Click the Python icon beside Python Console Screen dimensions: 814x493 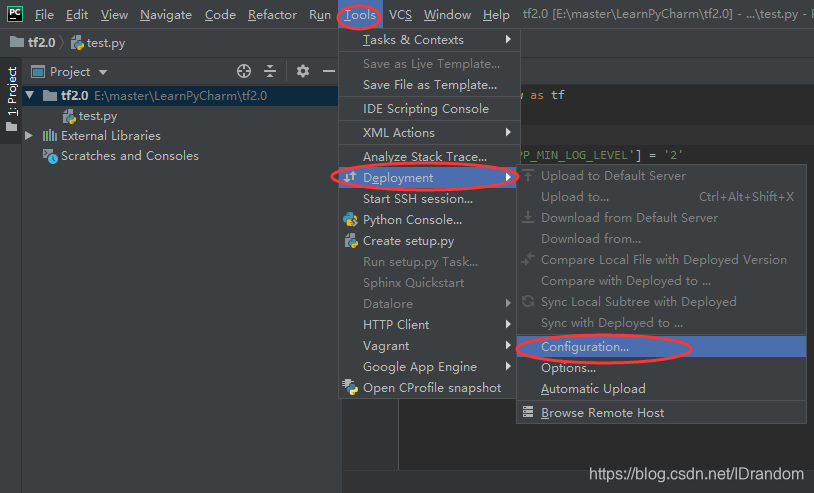[350, 220]
